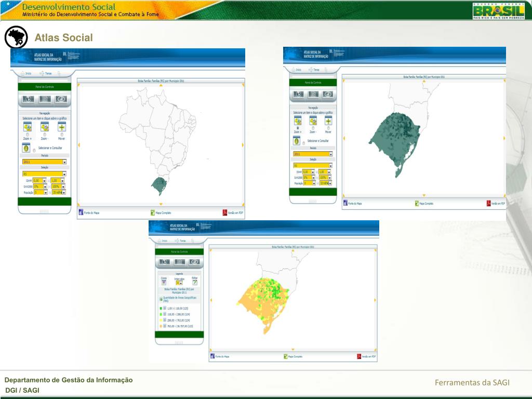
Task: Select Selecionar e Consultar radio, left Brazil-map window
Action: 34,150
